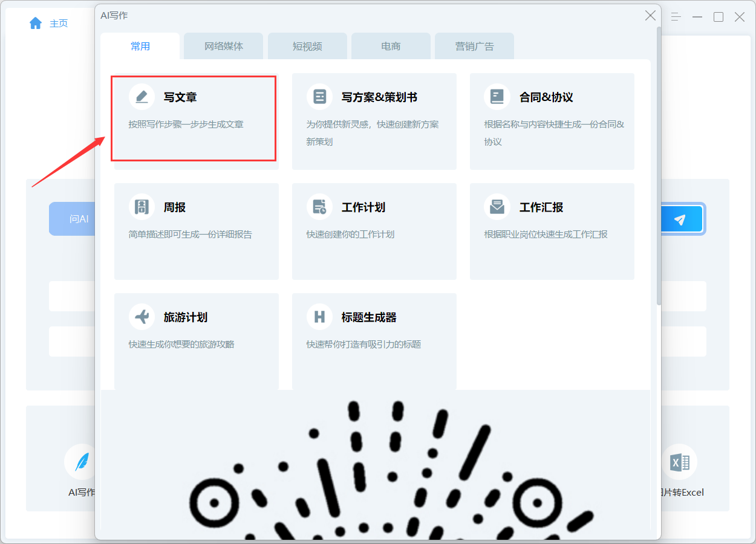Select the 旅游计划 airplane icon
The height and width of the screenshot is (544, 756).
[142, 316]
